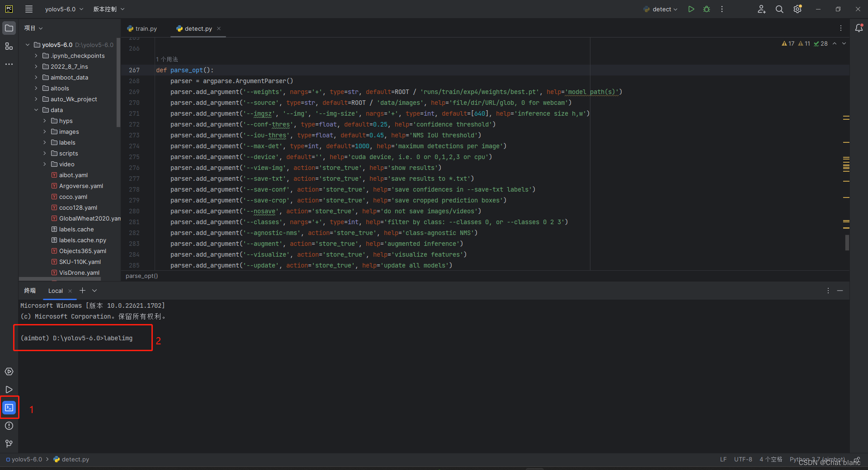Expand the images folder

[45, 132]
